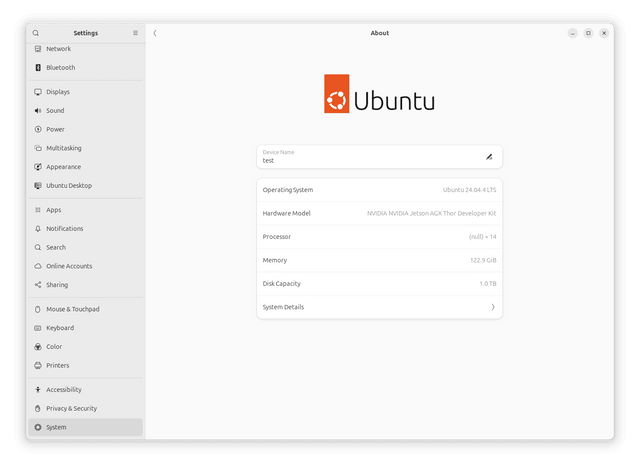Screen dimensions: 640x468
Task: Click the Network icon in the sidebar
Action: coord(38,49)
